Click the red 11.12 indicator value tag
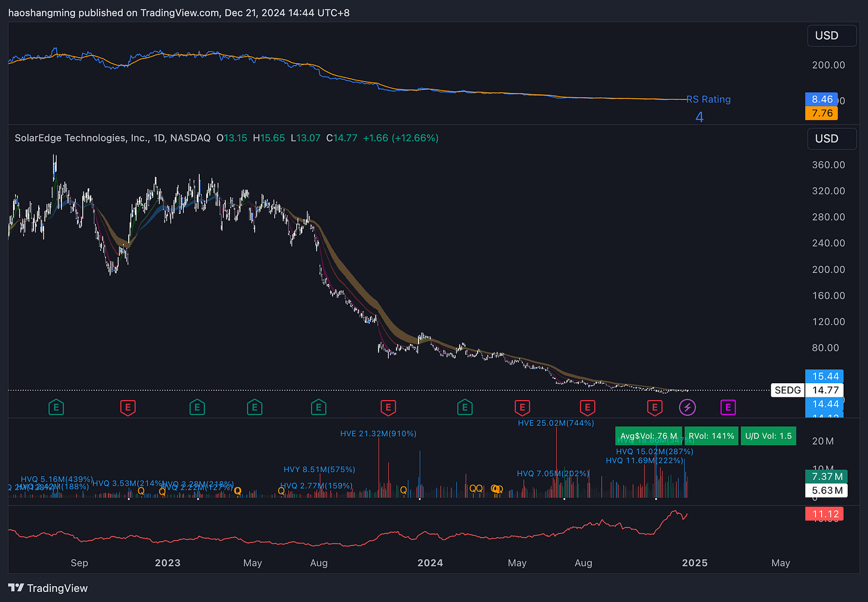 [826, 514]
